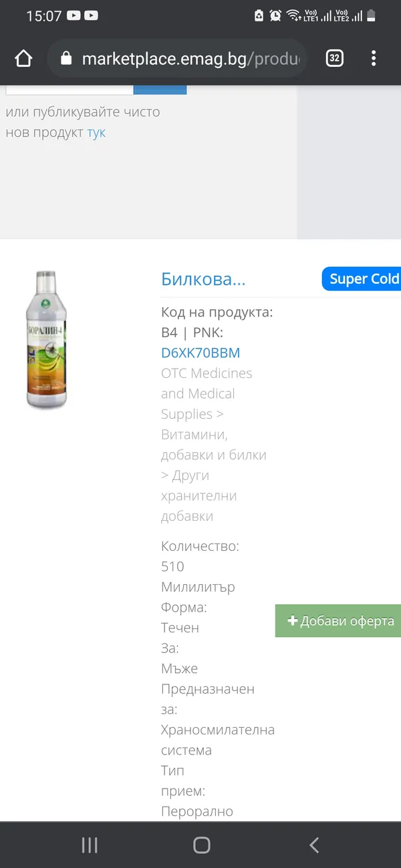Image resolution: width=401 pixels, height=868 pixels.
Task: Tap the alarm clock status icon
Action: [x=275, y=15]
